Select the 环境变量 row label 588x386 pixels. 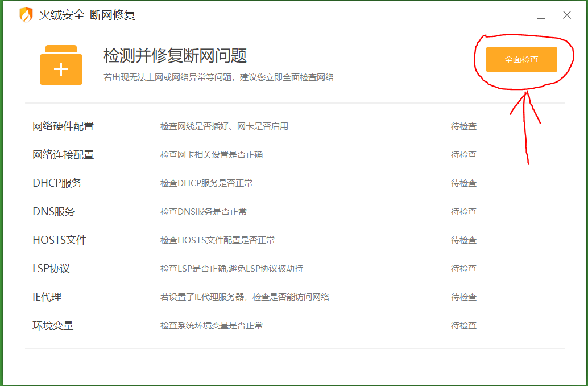point(53,326)
